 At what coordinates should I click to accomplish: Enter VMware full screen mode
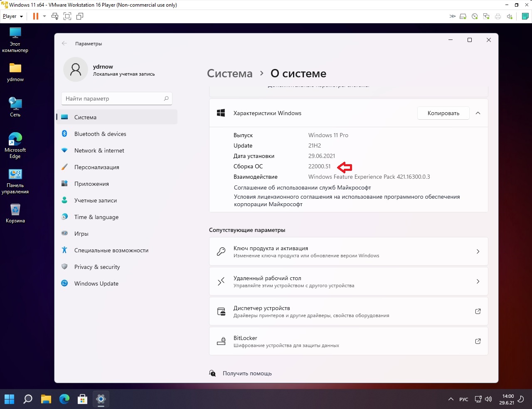[x=67, y=16]
